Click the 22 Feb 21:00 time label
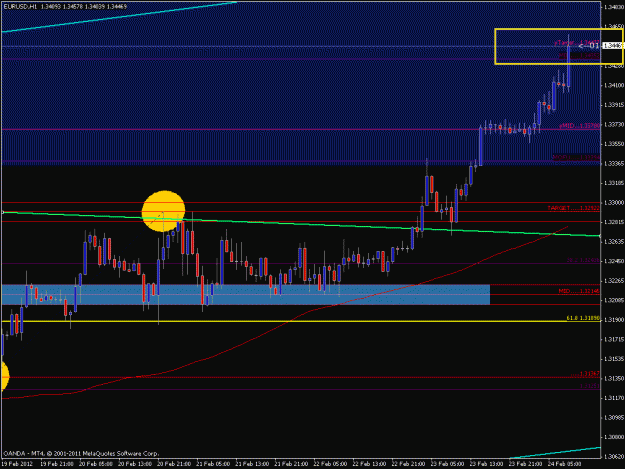The image size is (625, 469). [409, 464]
